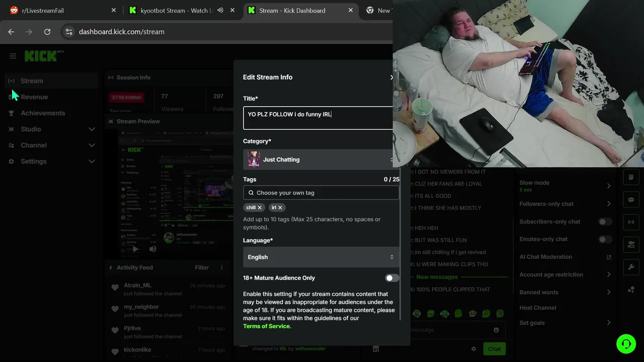Open Activity Feed three-dot options
Image resolution: width=644 pixels, height=362 pixels.
(221, 267)
